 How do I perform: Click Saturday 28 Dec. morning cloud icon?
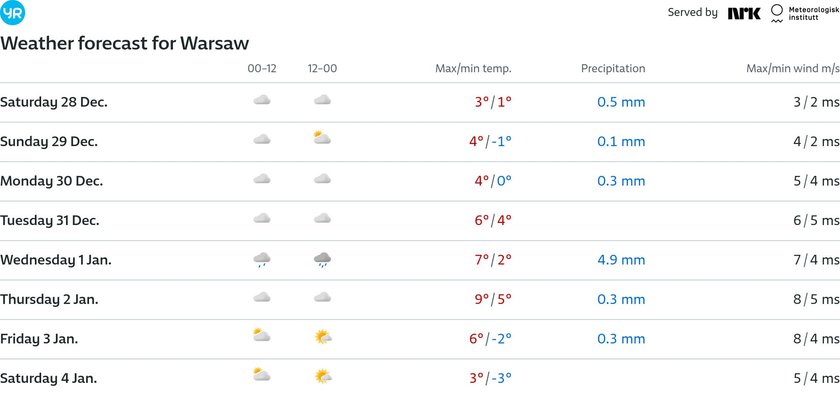pyautogui.click(x=261, y=100)
